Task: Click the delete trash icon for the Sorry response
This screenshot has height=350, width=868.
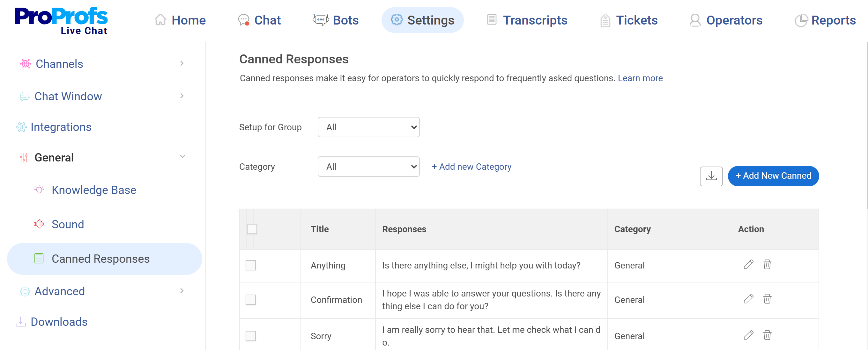Action: [767, 335]
